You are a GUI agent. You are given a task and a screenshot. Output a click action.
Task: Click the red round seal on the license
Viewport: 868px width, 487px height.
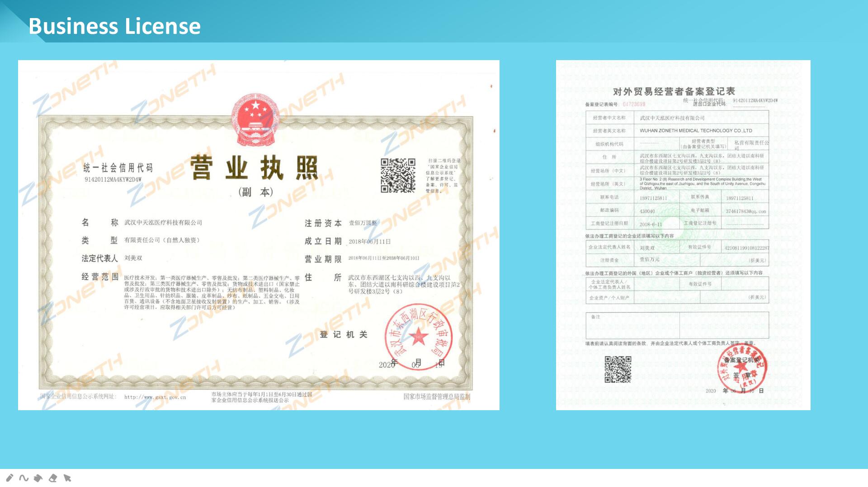(x=419, y=337)
